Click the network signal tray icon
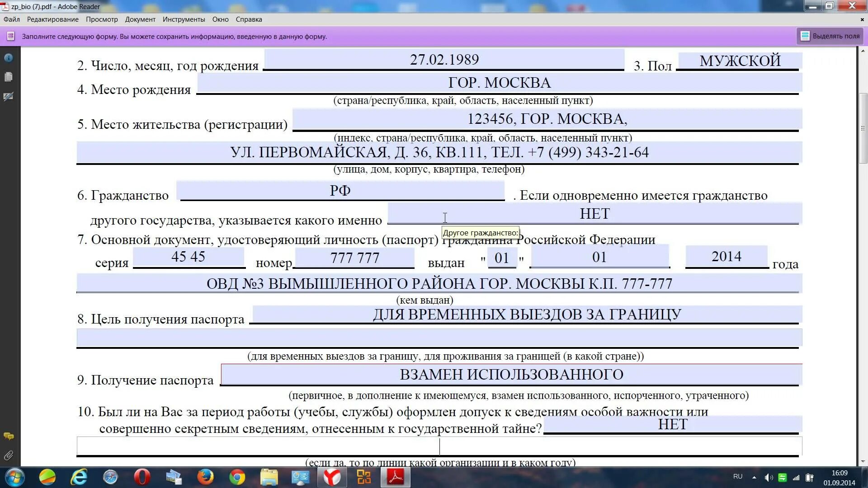The width and height of the screenshot is (868, 488). pos(796,478)
